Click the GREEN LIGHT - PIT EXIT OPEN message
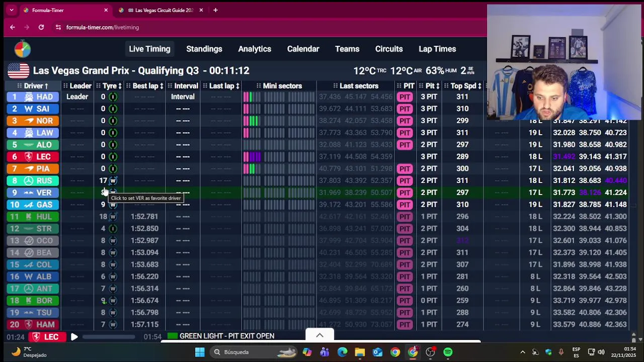The width and height of the screenshot is (644, 362). [227, 336]
